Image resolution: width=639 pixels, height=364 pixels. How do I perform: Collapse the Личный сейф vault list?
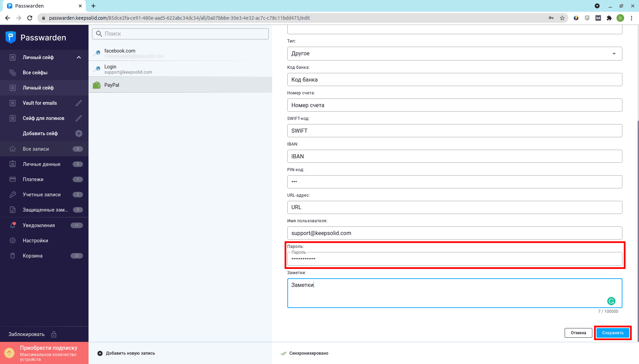click(79, 57)
